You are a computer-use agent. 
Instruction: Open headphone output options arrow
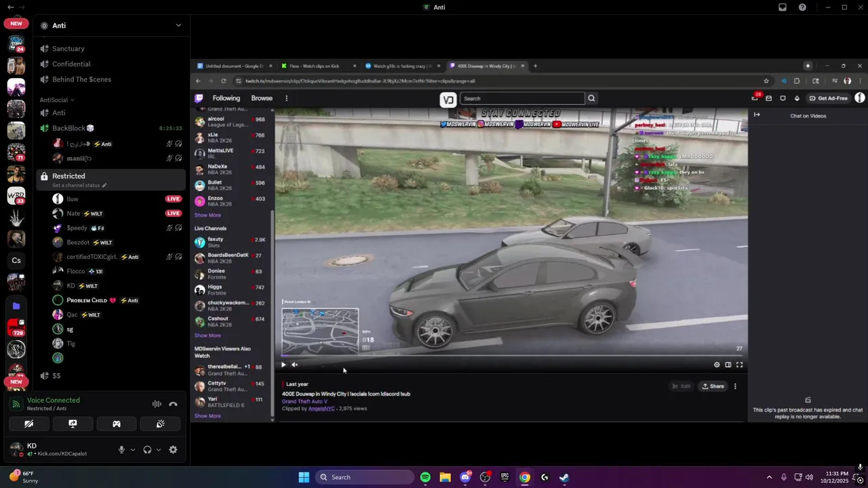[x=159, y=449]
